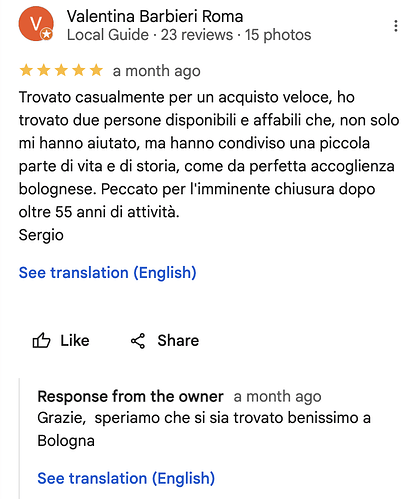Click the review's 'a month ago' timestamp

(157, 71)
